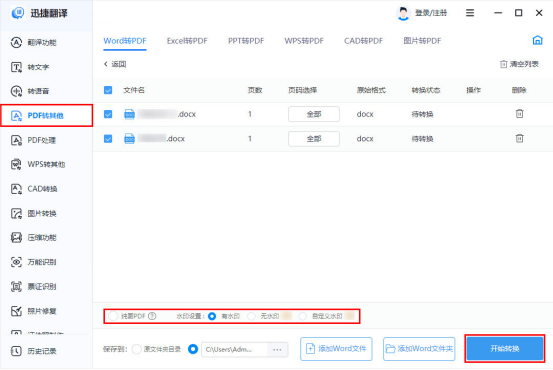The width and height of the screenshot is (553, 370).
Task: Open the folder browse ellipsis button
Action: point(278,350)
